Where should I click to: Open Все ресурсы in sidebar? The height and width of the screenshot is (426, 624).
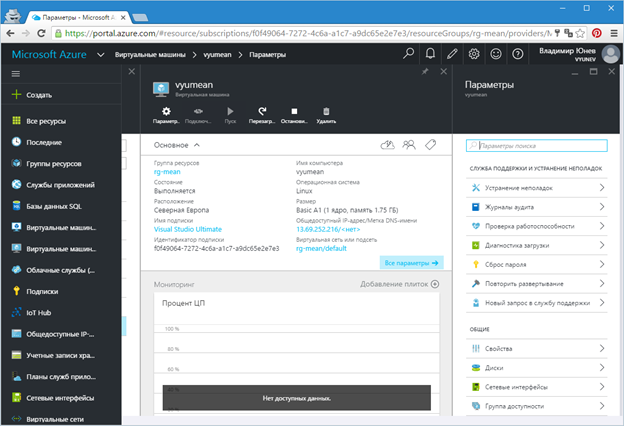coord(61,121)
